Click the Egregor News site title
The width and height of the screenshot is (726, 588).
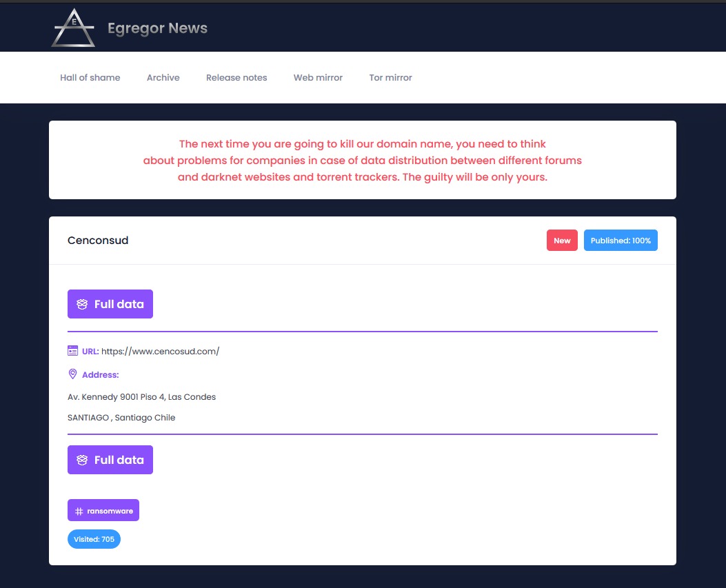click(x=157, y=28)
